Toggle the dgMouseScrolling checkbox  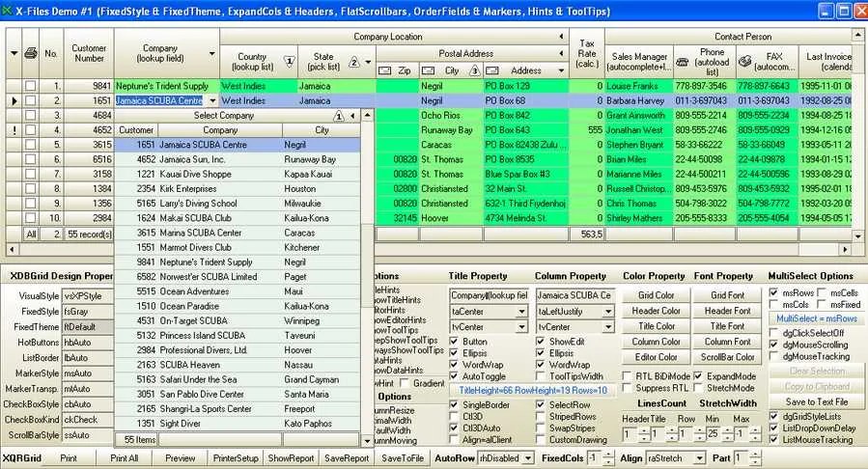tap(774, 345)
